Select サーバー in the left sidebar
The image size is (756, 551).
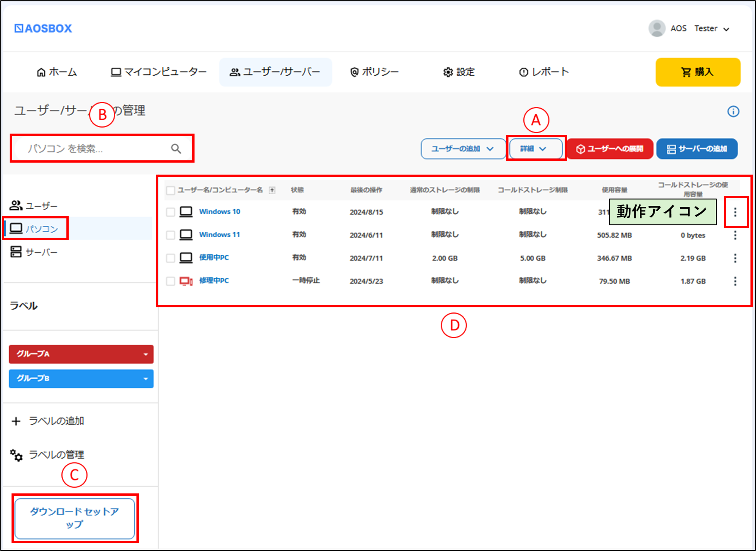click(x=34, y=252)
